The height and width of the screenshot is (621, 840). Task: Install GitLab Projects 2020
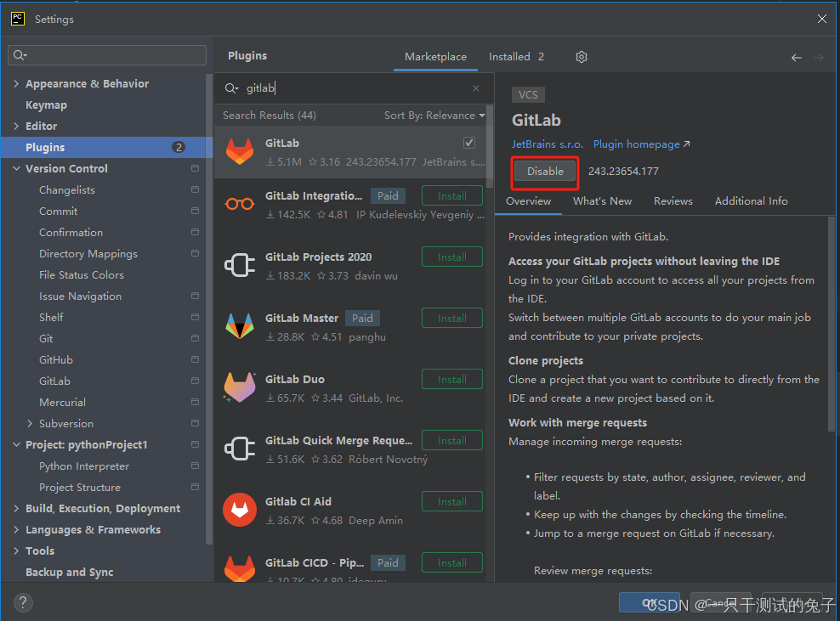[x=452, y=257]
